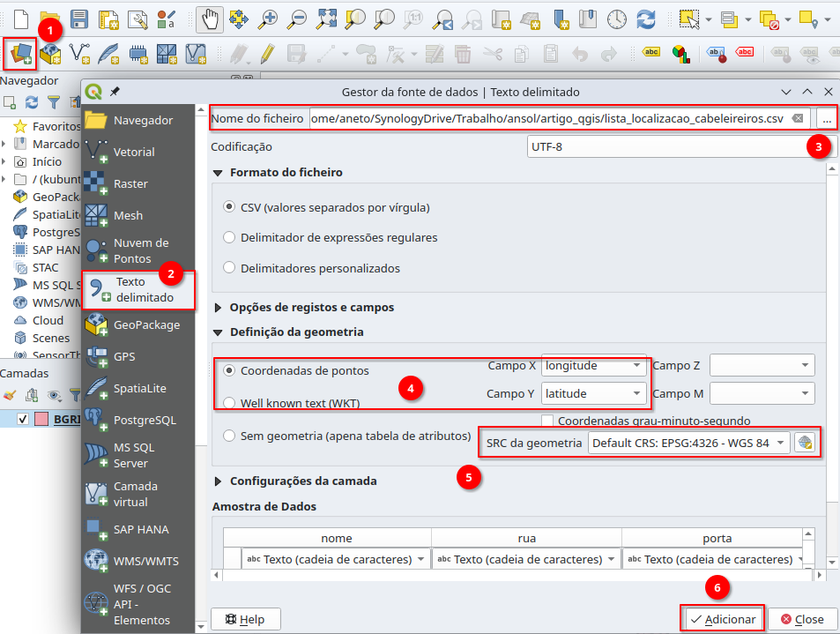Open the Campo Z dropdown
The height and width of the screenshot is (634, 840).
point(762,366)
